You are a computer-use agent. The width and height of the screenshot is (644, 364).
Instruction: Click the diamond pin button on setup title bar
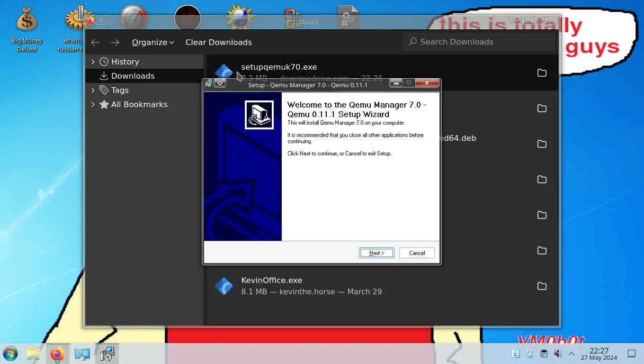pyautogui.click(x=220, y=83)
